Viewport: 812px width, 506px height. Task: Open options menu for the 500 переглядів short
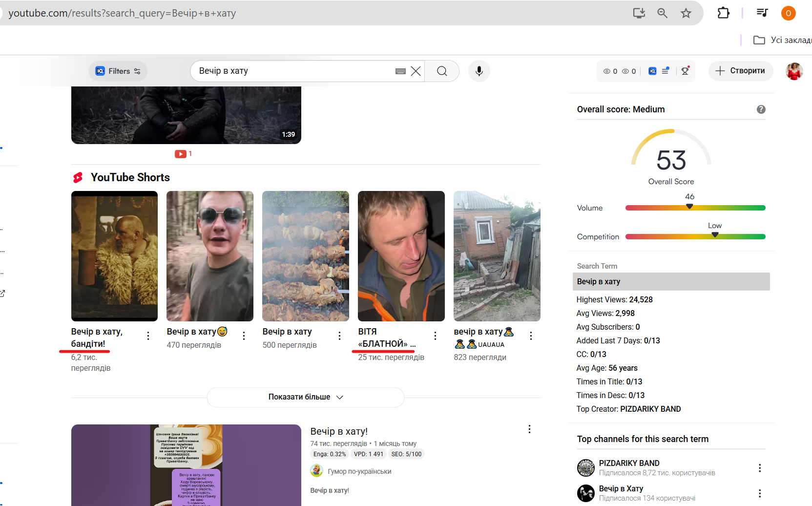[x=339, y=336]
